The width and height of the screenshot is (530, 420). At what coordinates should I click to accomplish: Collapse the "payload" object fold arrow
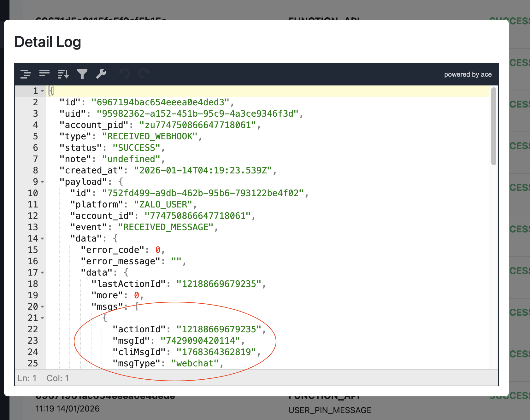pyautogui.click(x=42, y=182)
